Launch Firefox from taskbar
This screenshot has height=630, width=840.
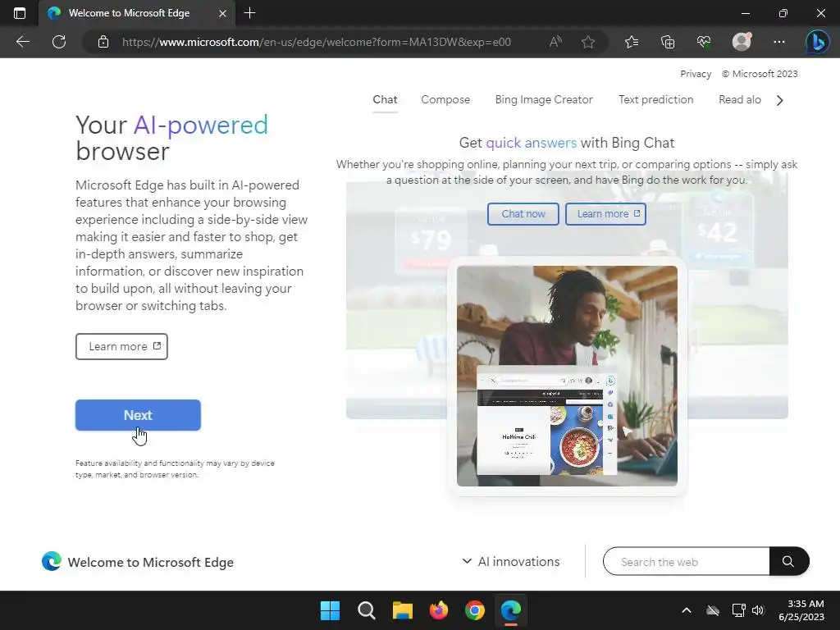click(439, 610)
